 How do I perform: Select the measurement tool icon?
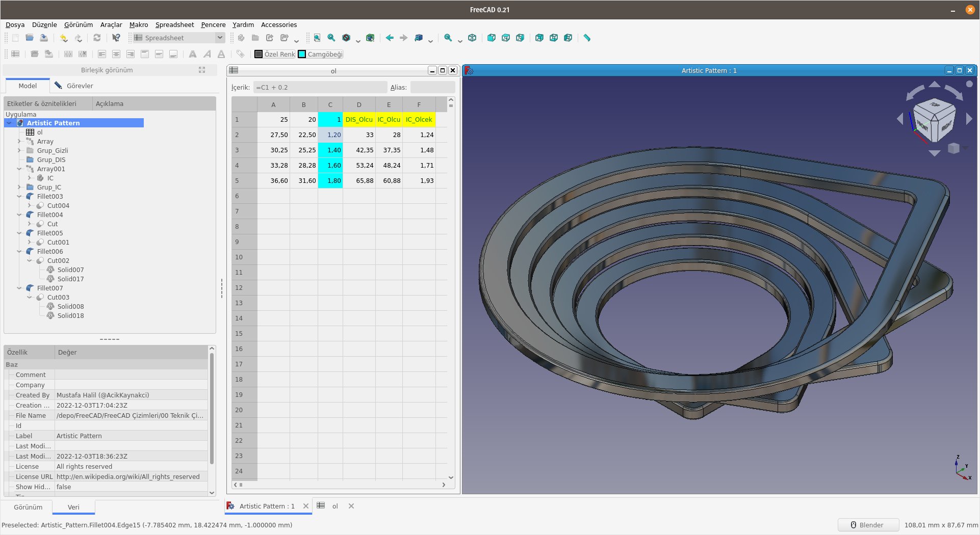tap(586, 38)
